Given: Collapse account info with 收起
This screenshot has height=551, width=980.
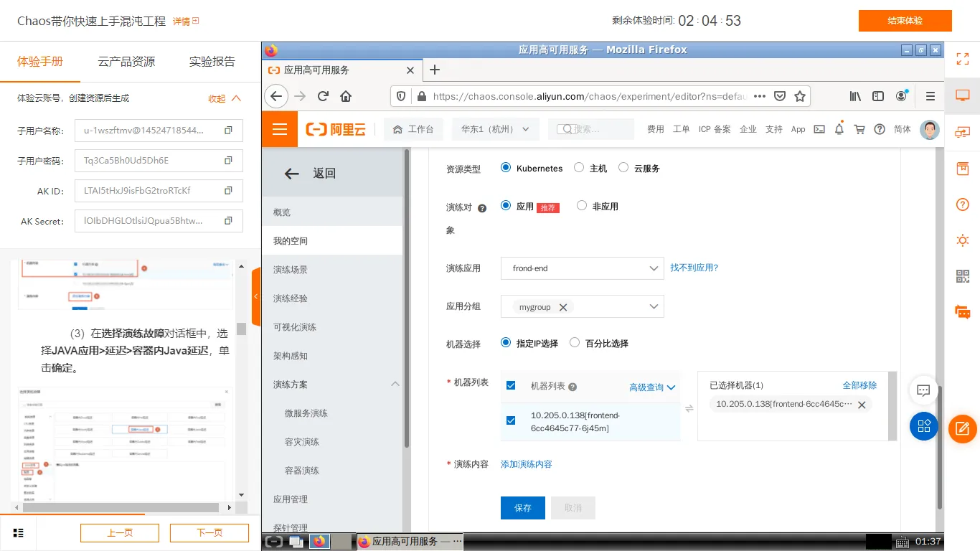Looking at the screenshot, I should [x=225, y=98].
